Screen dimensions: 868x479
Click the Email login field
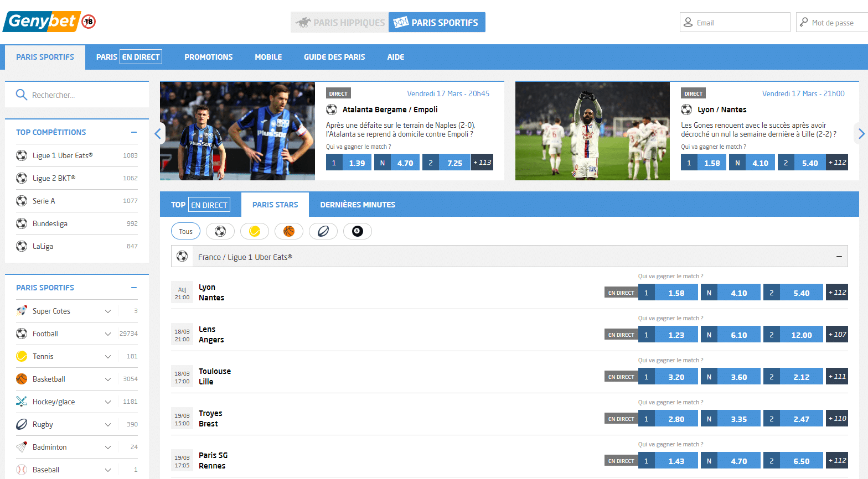click(x=735, y=22)
